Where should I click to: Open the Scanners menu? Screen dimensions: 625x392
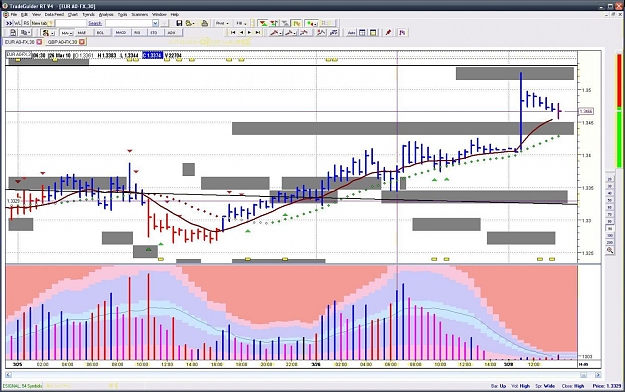(140, 14)
